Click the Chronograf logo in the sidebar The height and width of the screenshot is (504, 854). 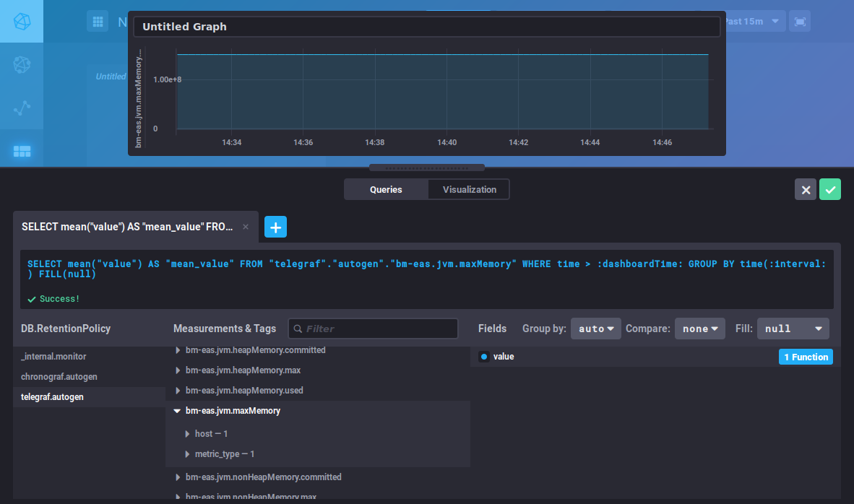pyautogui.click(x=22, y=22)
